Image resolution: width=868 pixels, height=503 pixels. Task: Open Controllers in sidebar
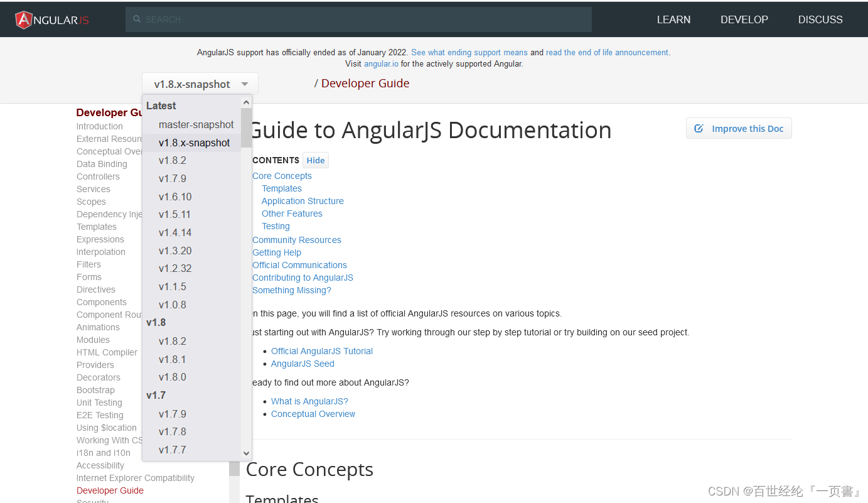point(98,176)
